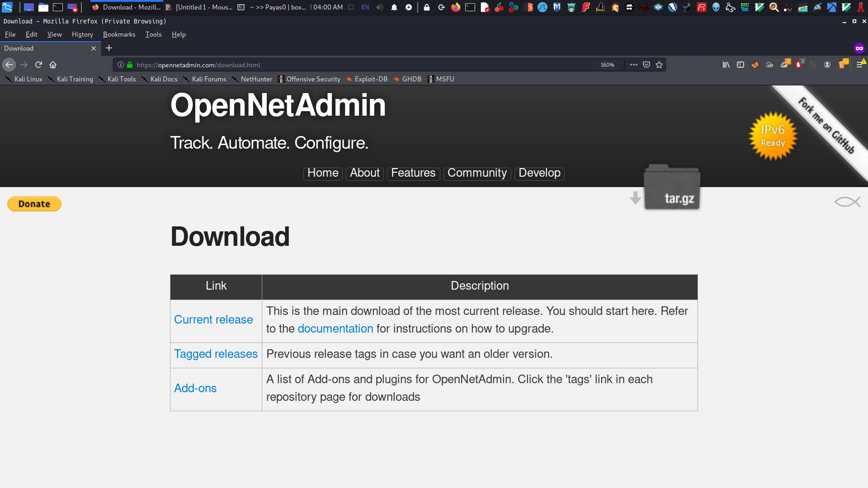Close the Download tab
The width and height of the screenshot is (868, 488).
[x=94, y=48]
